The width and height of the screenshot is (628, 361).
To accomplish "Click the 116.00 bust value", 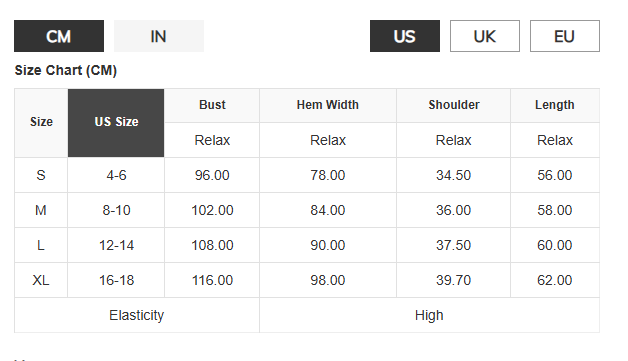I will point(212,280).
